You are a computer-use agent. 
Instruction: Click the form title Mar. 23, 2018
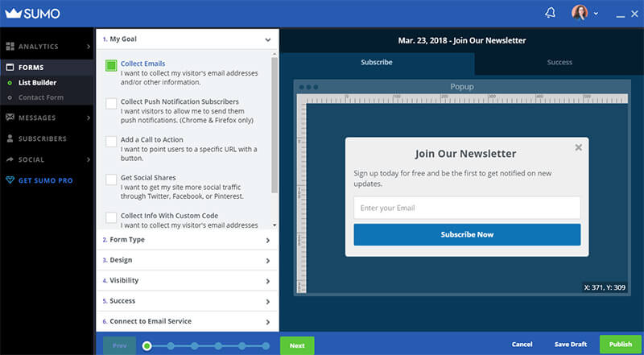point(461,41)
